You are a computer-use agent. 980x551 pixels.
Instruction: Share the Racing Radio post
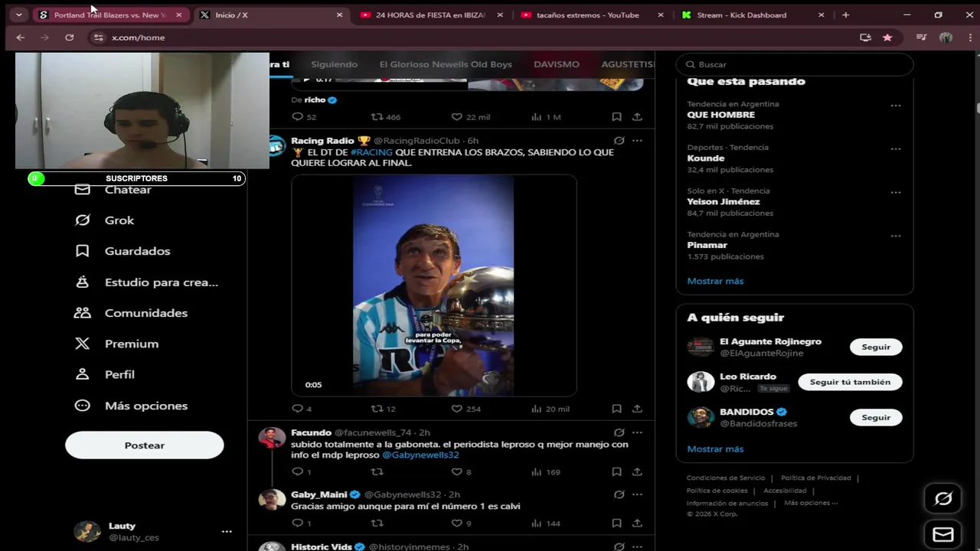tap(637, 409)
